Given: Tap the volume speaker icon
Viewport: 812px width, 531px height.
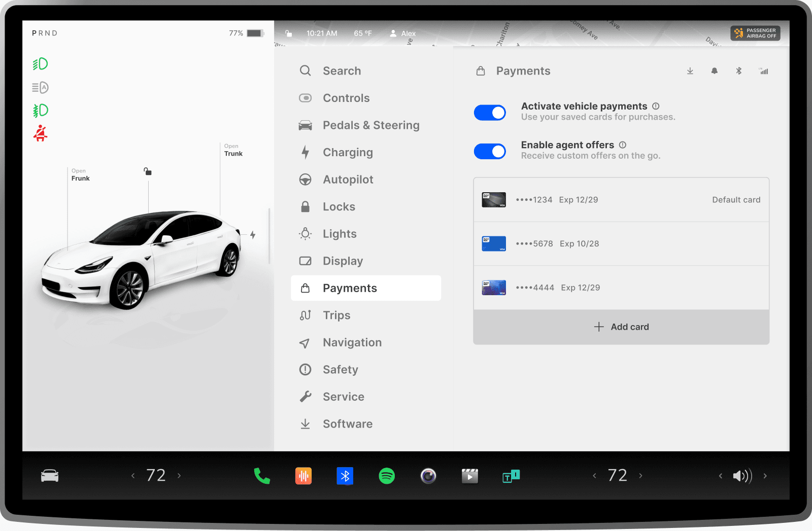Looking at the screenshot, I should click(742, 476).
